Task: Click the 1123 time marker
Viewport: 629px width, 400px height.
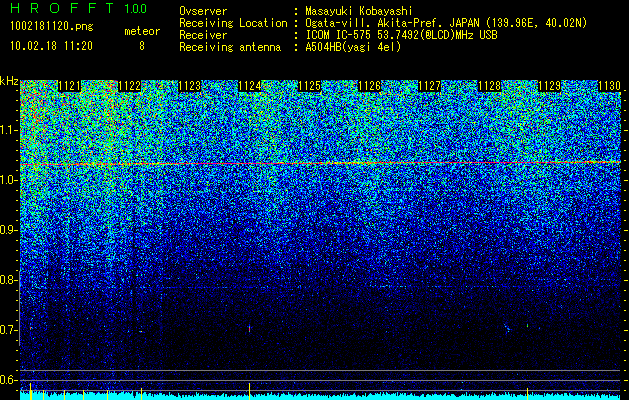Action: point(189,86)
